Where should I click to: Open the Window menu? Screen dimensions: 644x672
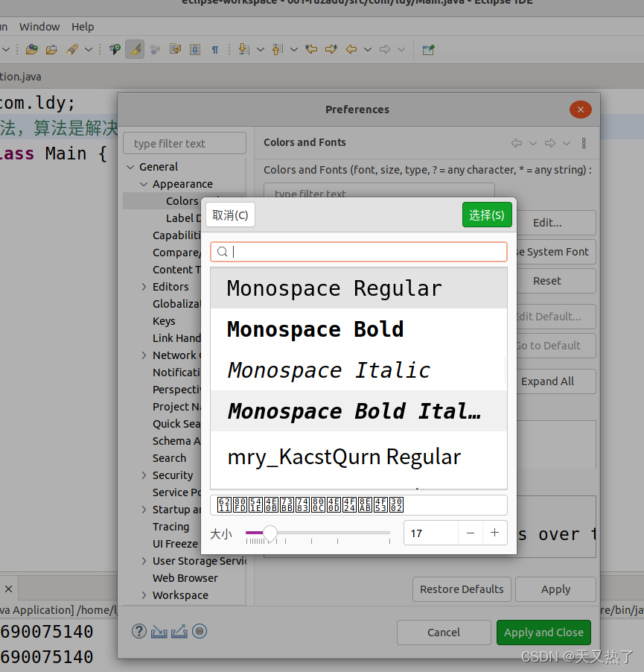click(x=39, y=27)
